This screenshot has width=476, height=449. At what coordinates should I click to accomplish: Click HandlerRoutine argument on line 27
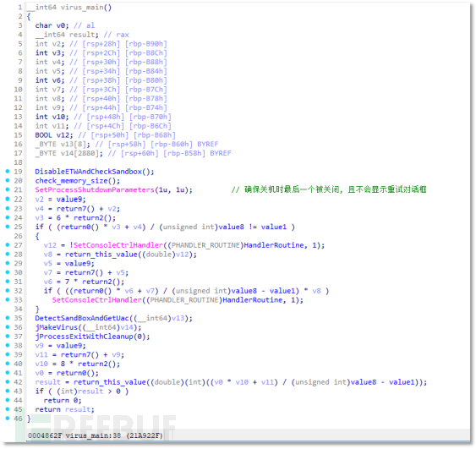[x=274, y=245]
